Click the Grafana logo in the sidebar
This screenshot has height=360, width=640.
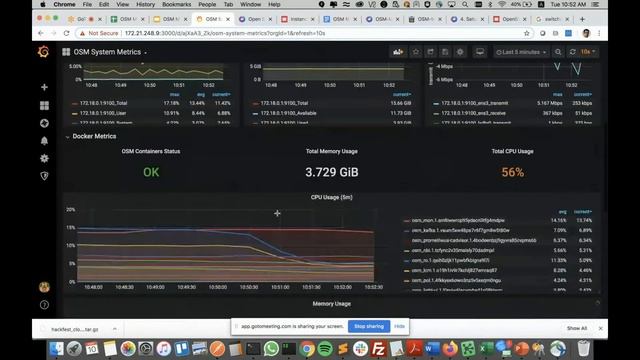[44, 52]
